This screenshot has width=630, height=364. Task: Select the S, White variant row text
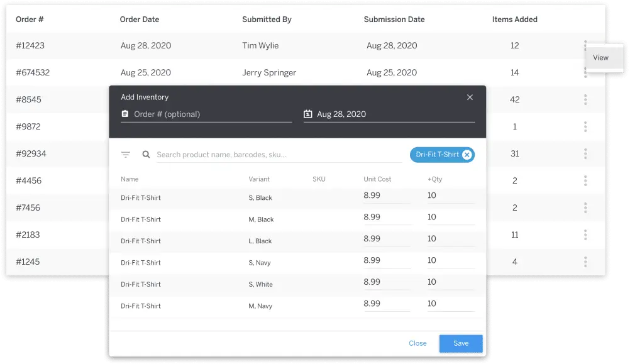(260, 284)
